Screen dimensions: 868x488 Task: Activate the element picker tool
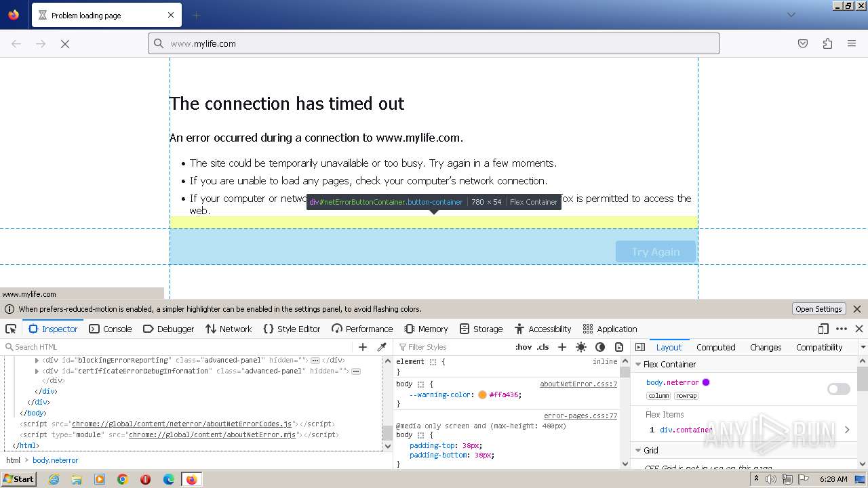[x=11, y=329]
